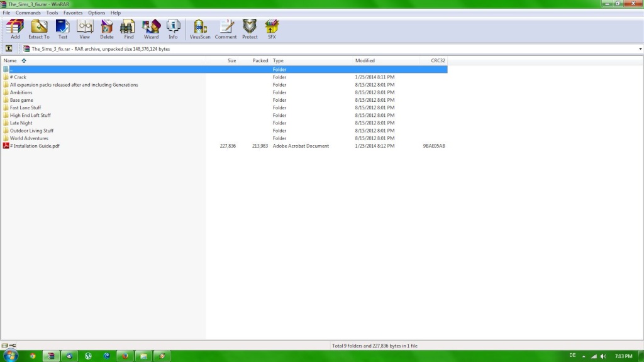The width and height of the screenshot is (644, 362).
Task: Sort by the CRC32 column header
Action: tap(433, 60)
